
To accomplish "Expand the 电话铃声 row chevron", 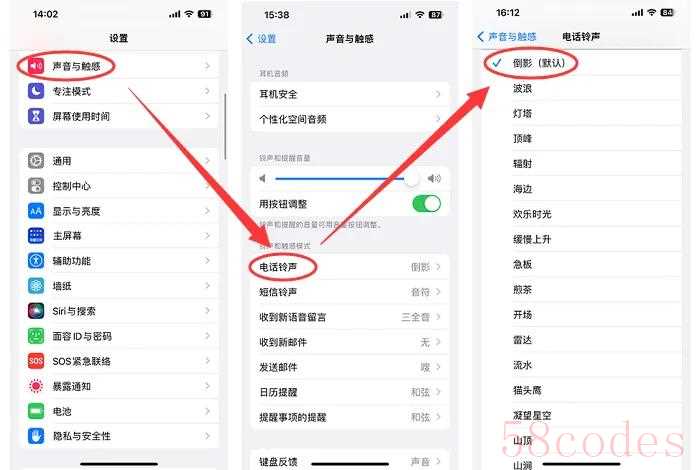I will tap(438, 267).
